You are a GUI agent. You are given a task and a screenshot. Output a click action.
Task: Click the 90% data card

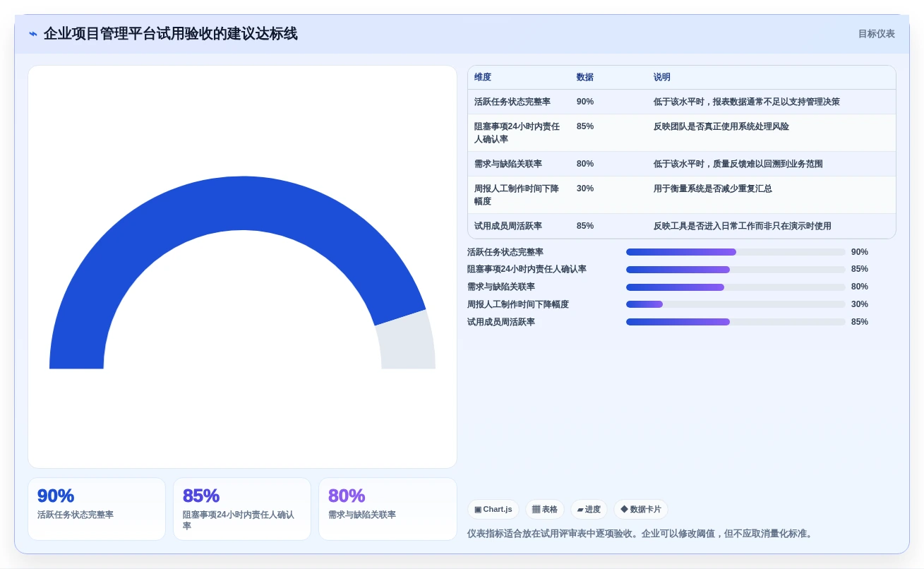click(x=97, y=509)
